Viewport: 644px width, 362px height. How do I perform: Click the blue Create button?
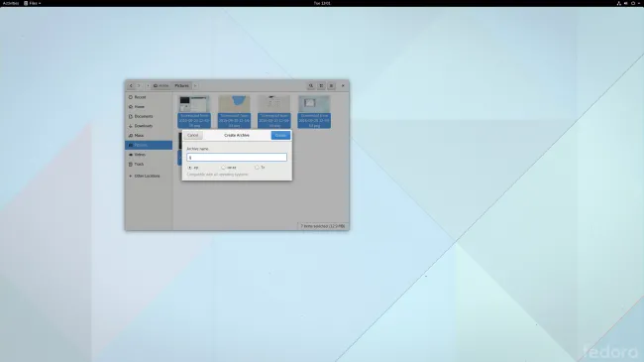click(x=280, y=135)
